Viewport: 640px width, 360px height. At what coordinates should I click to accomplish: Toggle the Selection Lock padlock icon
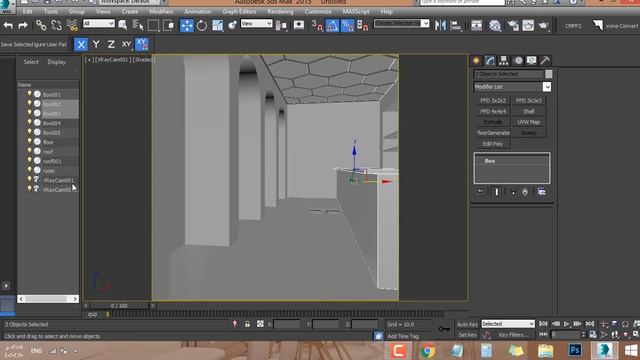247,324
